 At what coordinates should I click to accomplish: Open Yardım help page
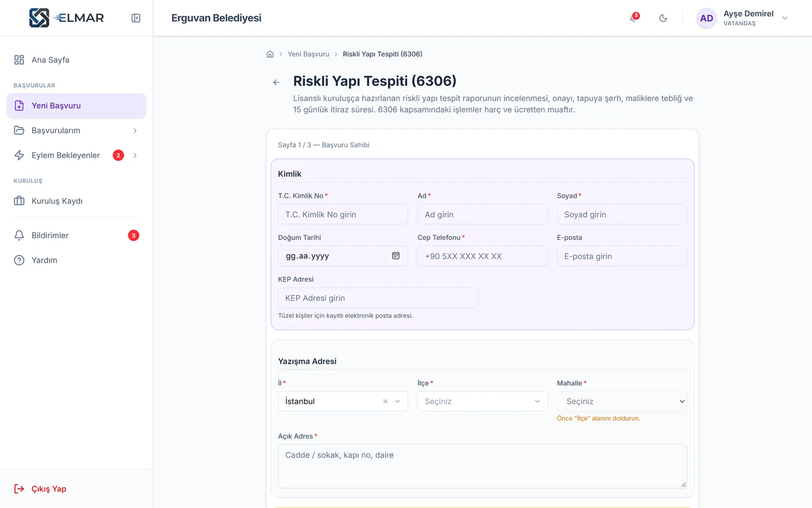(x=76, y=260)
